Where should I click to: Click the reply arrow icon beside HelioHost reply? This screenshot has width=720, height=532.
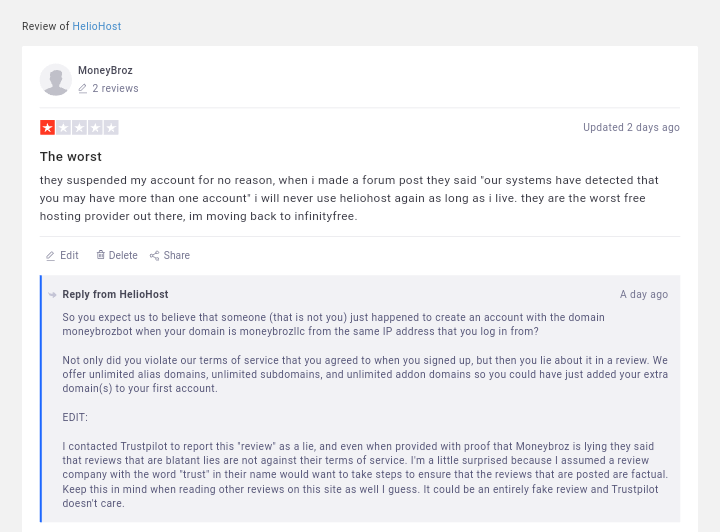52,295
